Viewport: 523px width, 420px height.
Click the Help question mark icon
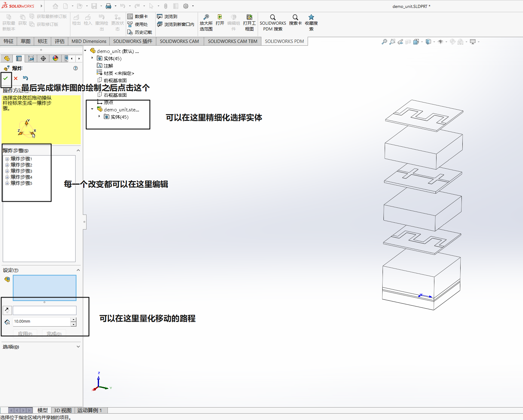tap(76, 68)
